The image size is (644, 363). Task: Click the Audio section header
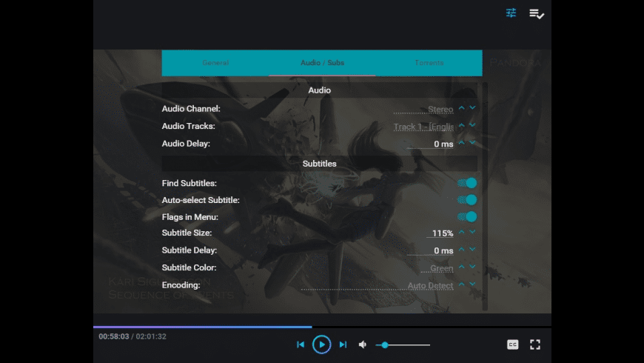[320, 90]
